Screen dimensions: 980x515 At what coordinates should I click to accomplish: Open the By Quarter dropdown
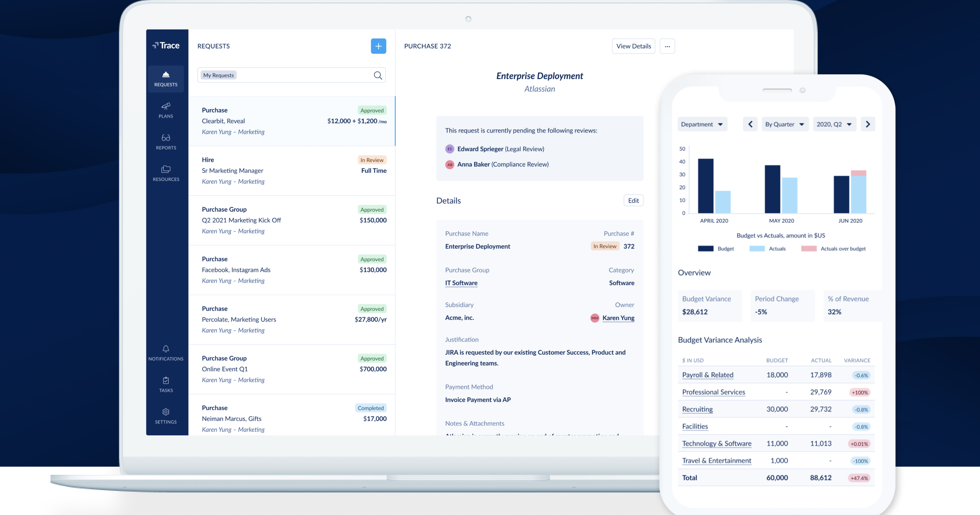tap(784, 124)
